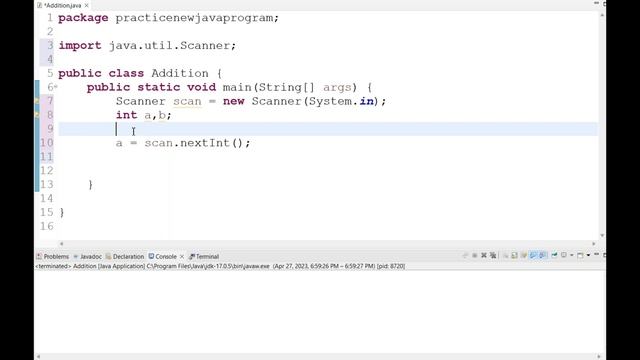Close the Console tab with its X
Viewport: 640px width, 360px height.
182,256
